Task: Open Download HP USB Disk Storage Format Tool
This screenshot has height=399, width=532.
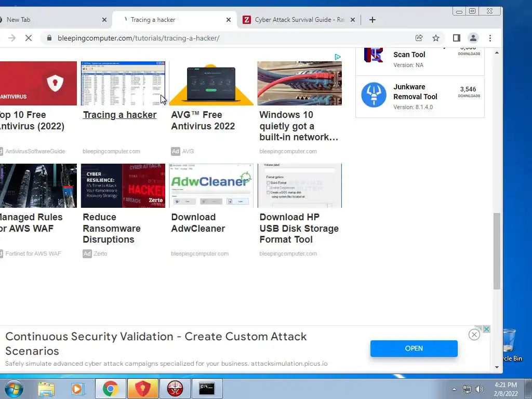Action: point(299,228)
